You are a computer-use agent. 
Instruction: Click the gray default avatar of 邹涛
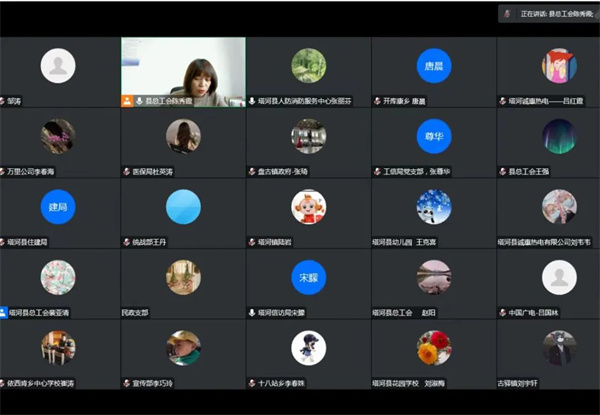point(58,65)
